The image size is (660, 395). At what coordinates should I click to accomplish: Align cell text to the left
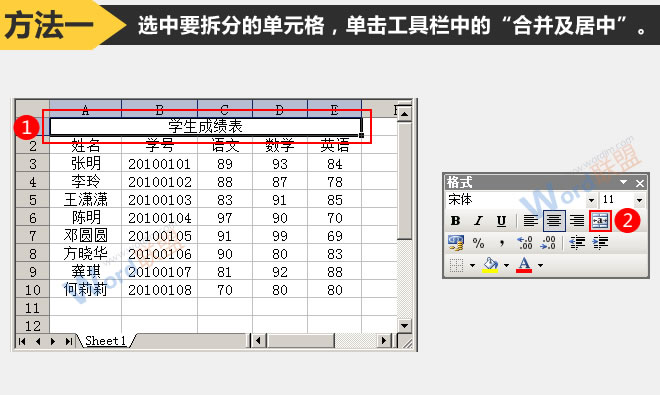pyautogui.click(x=530, y=221)
